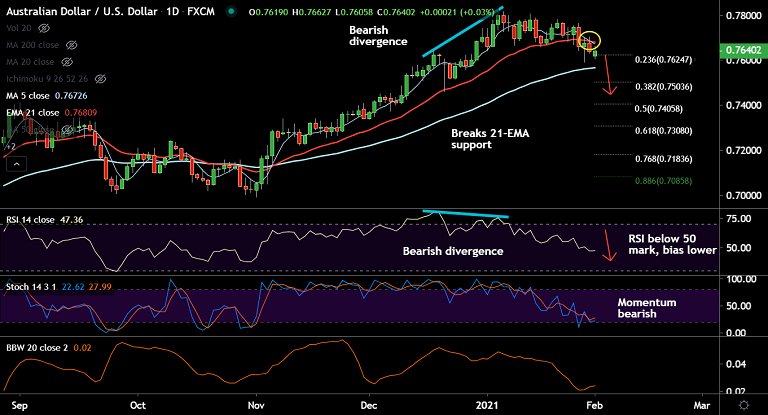Viewport: 768px width, 415px height.
Task: Click the RSI value 47.36
Action: [72, 220]
